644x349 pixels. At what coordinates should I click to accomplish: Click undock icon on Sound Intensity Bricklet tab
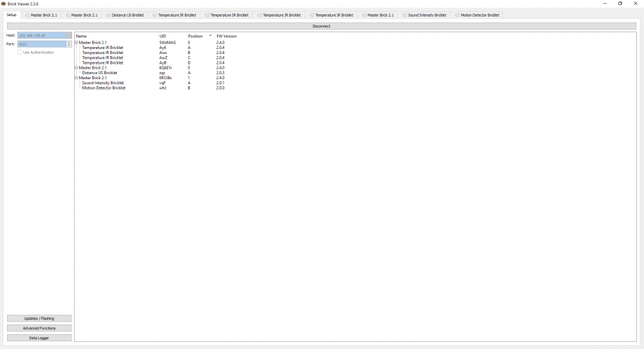coord(404,15)
